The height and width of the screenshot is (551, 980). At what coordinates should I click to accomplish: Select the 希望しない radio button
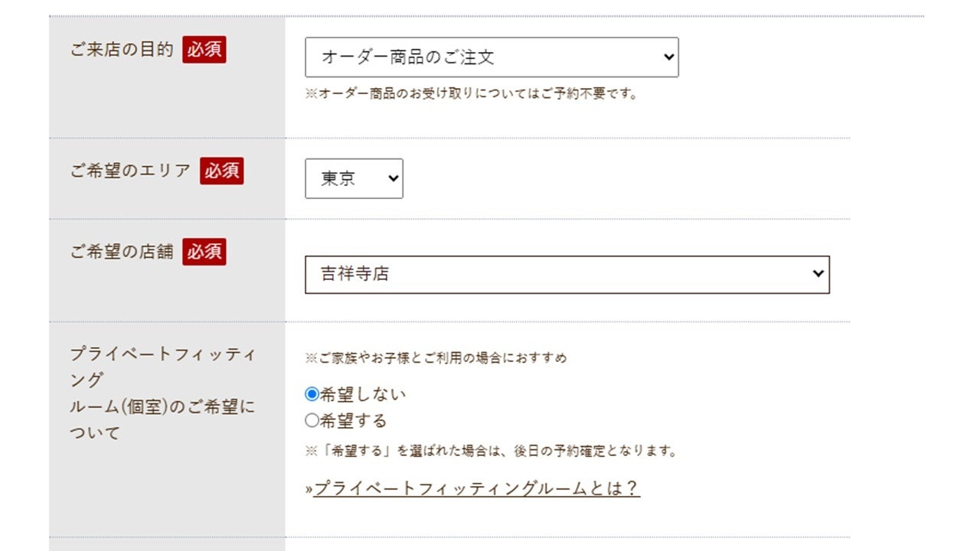pos(312,394)
